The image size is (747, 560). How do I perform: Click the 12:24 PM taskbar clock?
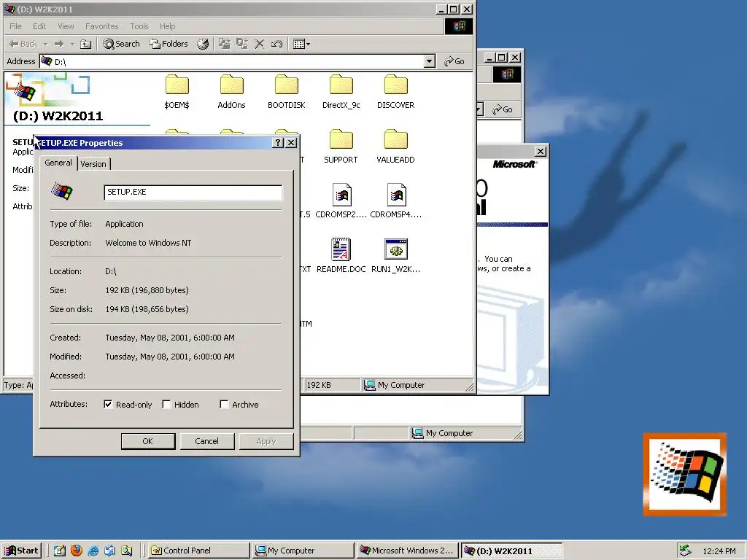pos(719,551)
